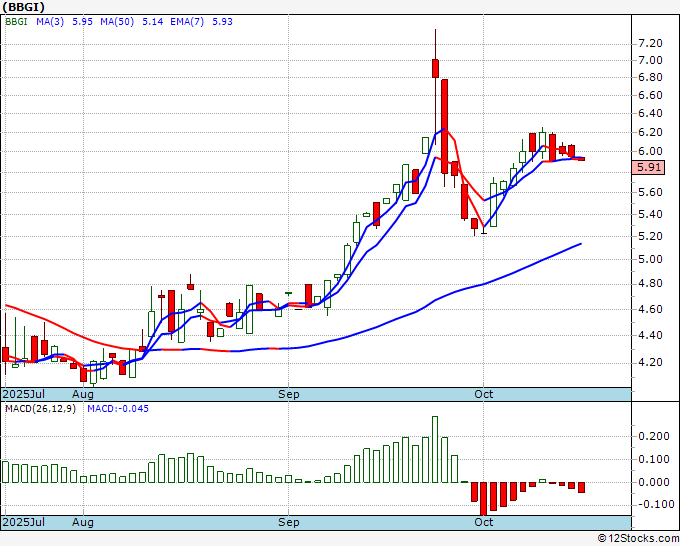Click Aug on the price chart axis
Screen dimensions: 680x546
pyautogui.click(x=83, y=394)
